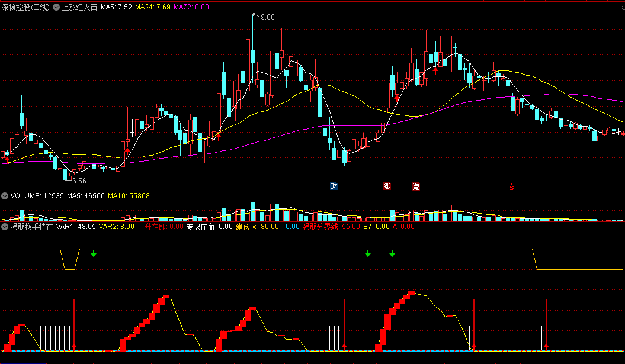Click the leftmost green down arrow signal

coord(93,253)
